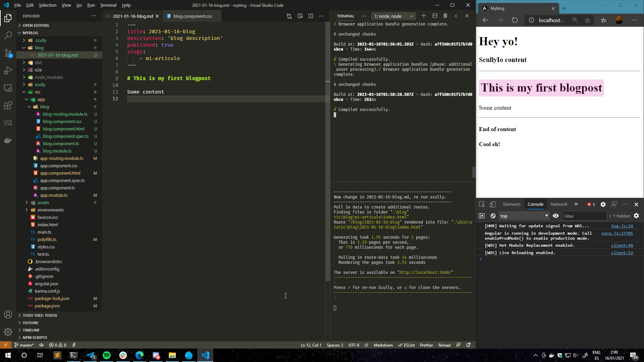The height and width of the screenshot is (362, 644).
Task: Click the core.js:27701 source link
Action: pos(617,233)
